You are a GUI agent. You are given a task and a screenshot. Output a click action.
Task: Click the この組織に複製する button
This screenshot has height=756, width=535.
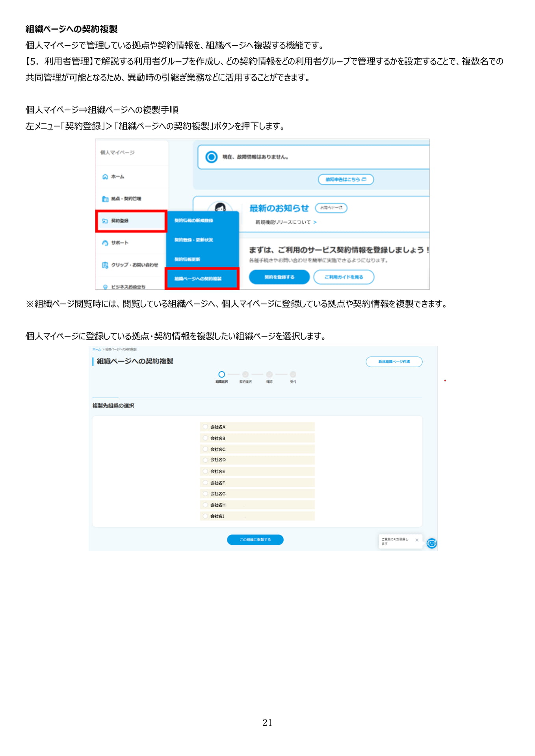coord(255,539)
